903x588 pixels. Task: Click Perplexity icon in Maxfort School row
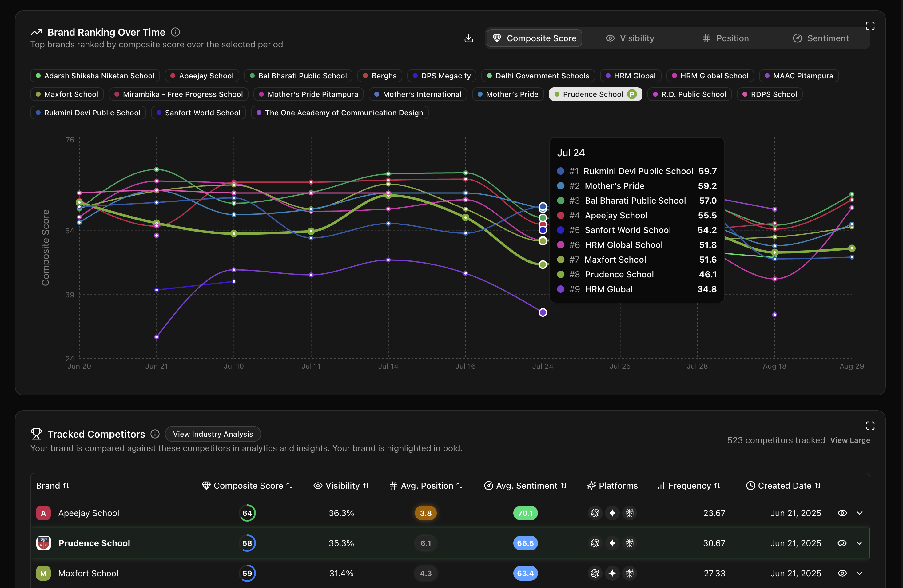click(630, 573)
